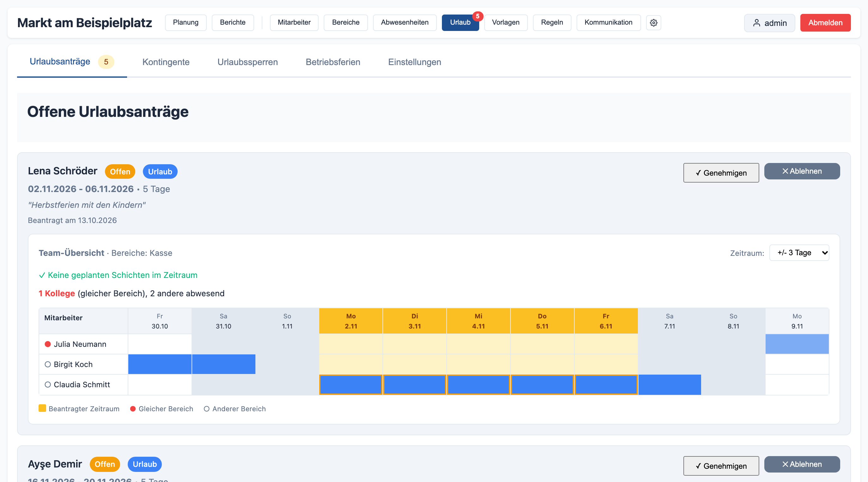
Task: Click the Fr 6.11 column header
Action: coord(606,321)
